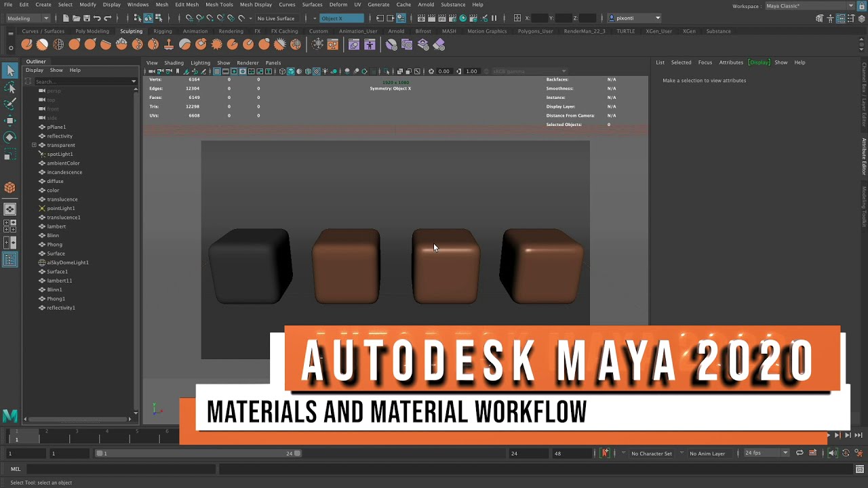This screenshot has width=868, height=488.
Task: Click the Open Scene folder icon
Action: tap(76, 18)
